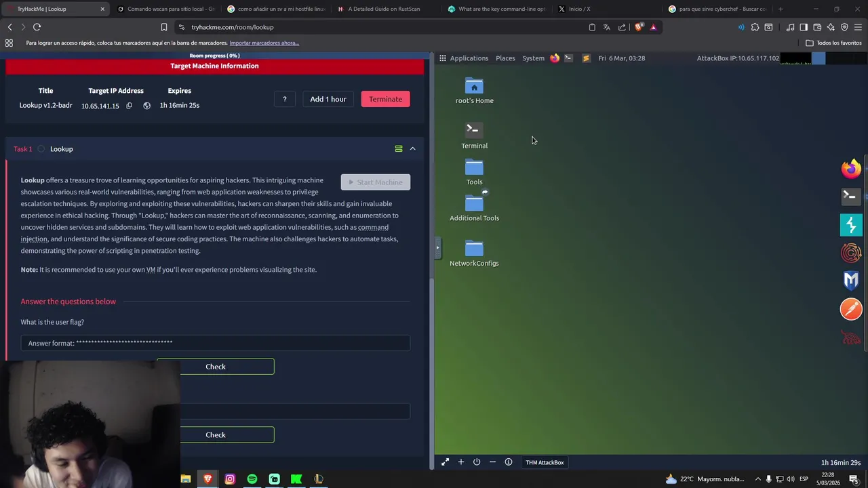Click lower Check button
The image size is (868, 488).
click(x=216, y=435)
